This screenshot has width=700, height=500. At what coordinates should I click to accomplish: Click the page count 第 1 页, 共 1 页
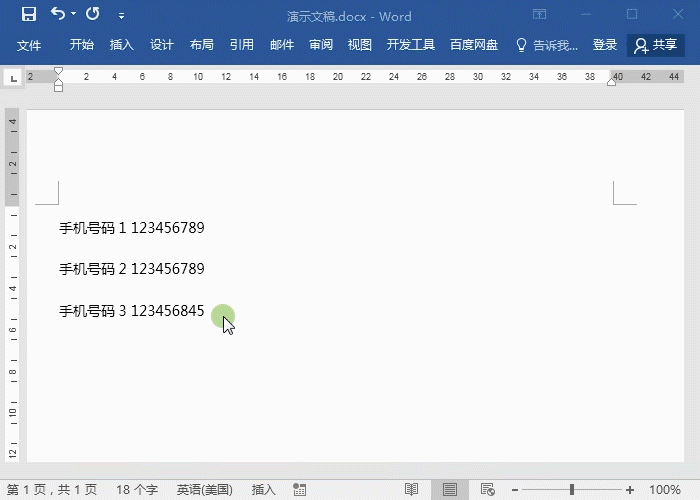pos(52,490)
